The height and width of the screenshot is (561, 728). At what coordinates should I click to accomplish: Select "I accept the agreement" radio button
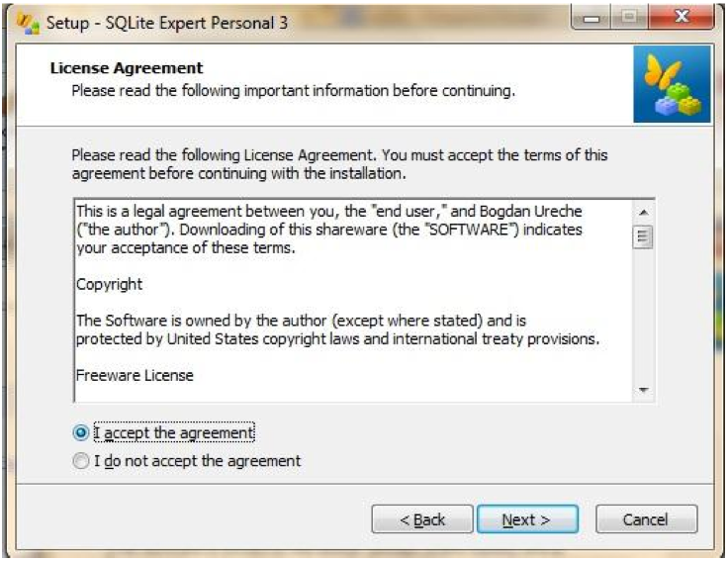pos(81,432)
